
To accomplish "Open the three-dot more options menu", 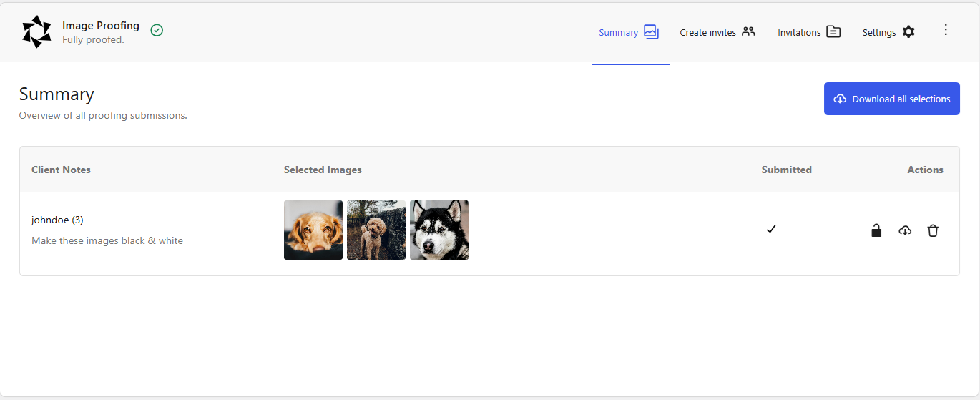I will click(x=946, y=30).
